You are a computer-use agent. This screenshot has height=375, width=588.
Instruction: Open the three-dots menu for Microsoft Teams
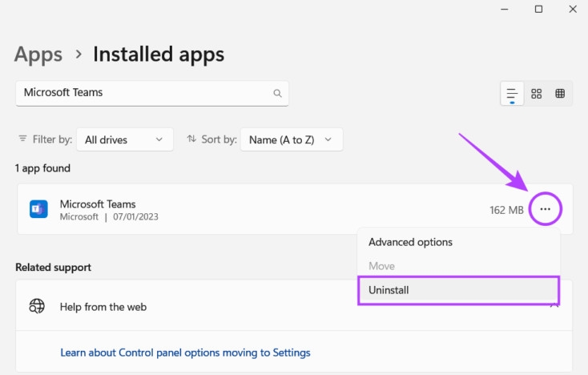pyautogui.click(x=546, y=209)
